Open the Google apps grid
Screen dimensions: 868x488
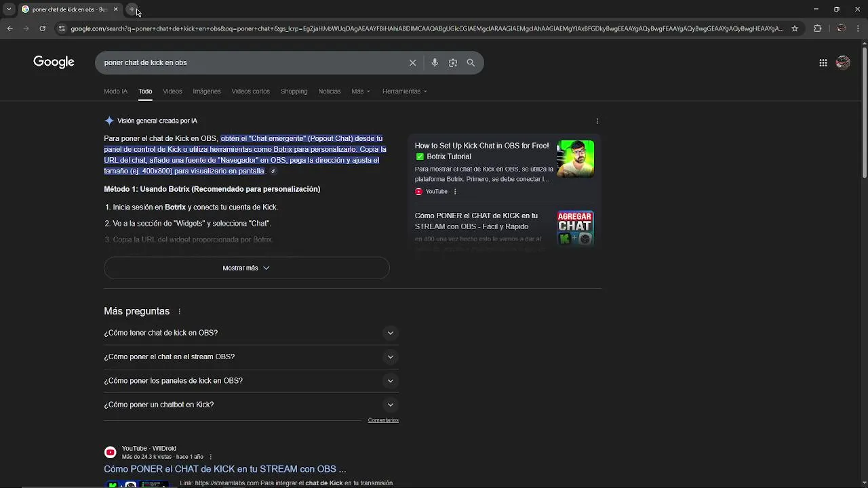pyautogui.click(x=823, y=63)
